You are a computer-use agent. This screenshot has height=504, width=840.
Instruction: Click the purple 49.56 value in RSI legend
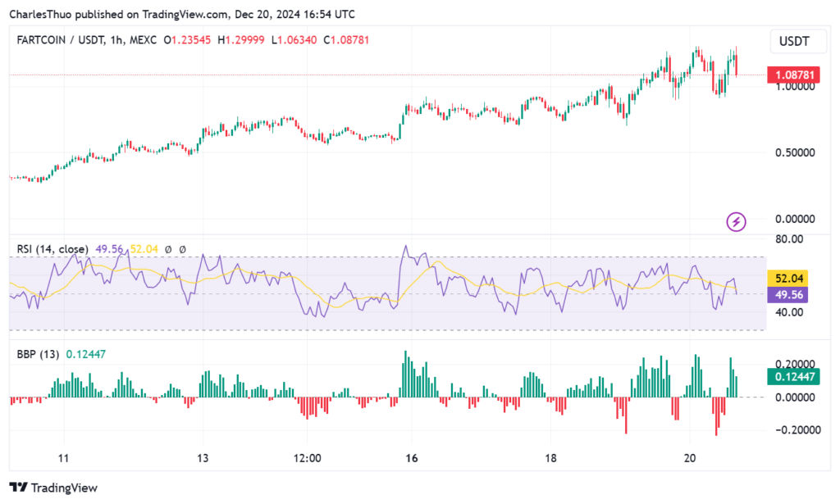[109, 249]
